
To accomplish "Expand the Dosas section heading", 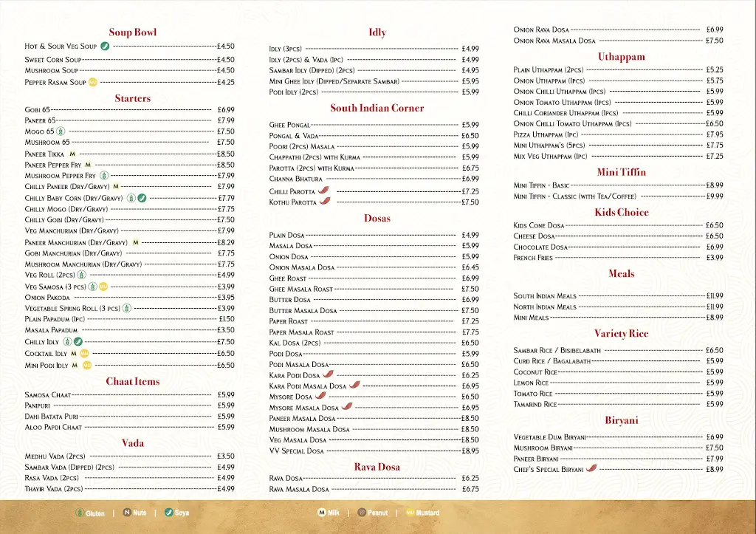I will (x=377, y=218).
